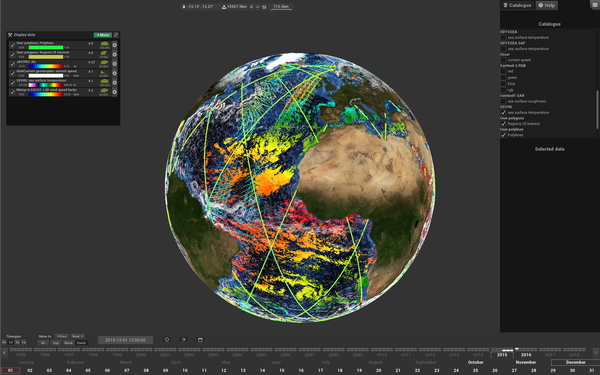
Task: Click the opacity leaf icon for GlobCurrent layer
Action: [x=104, y=73]
